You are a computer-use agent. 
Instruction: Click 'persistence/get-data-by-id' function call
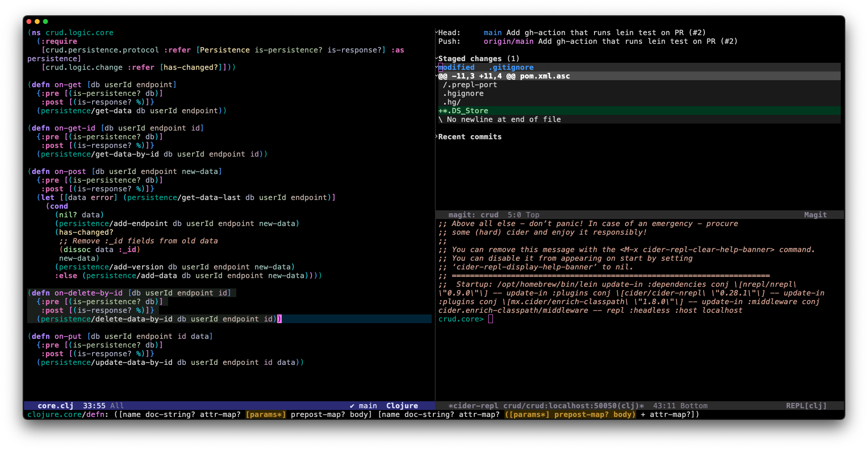[100, 154]
